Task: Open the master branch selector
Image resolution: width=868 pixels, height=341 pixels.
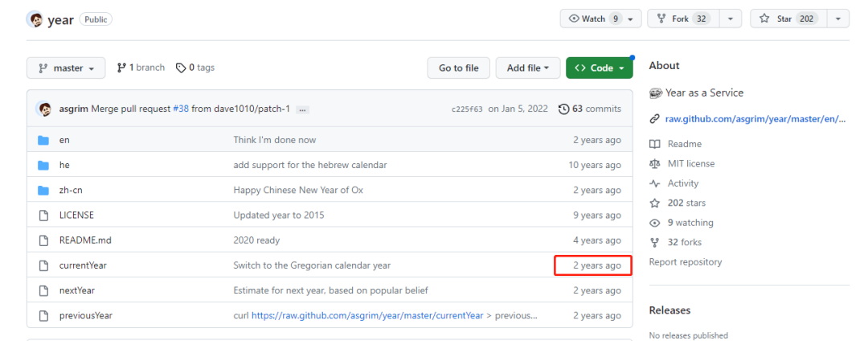Action: pos(66,68)
